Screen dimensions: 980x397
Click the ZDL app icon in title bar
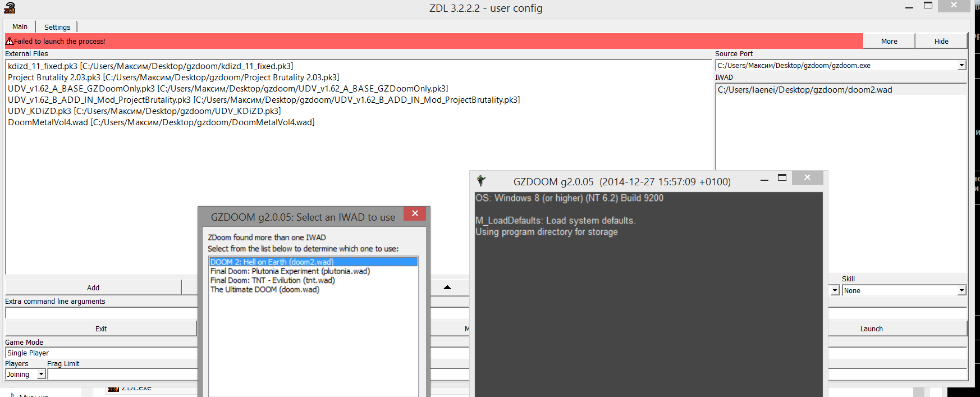click(x=10, y=8)
